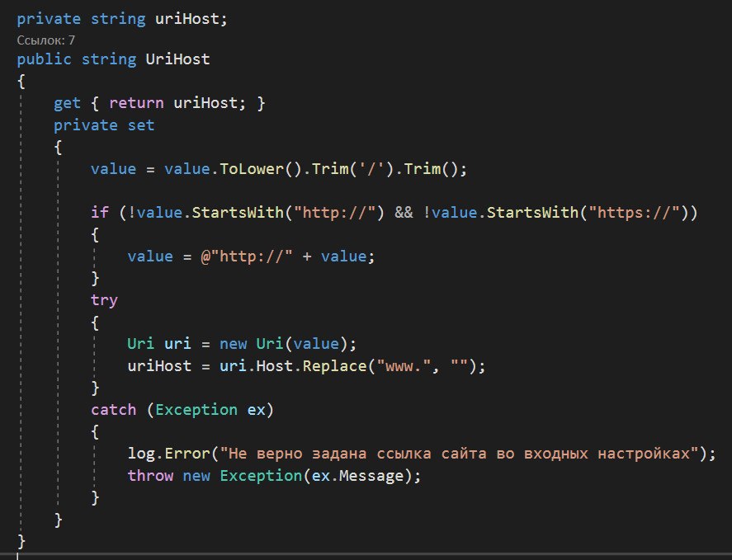This screenshot has height=560, width=732.
Task: Click the 'new Uri(value)' constructor call
Action: coord(283,344)
